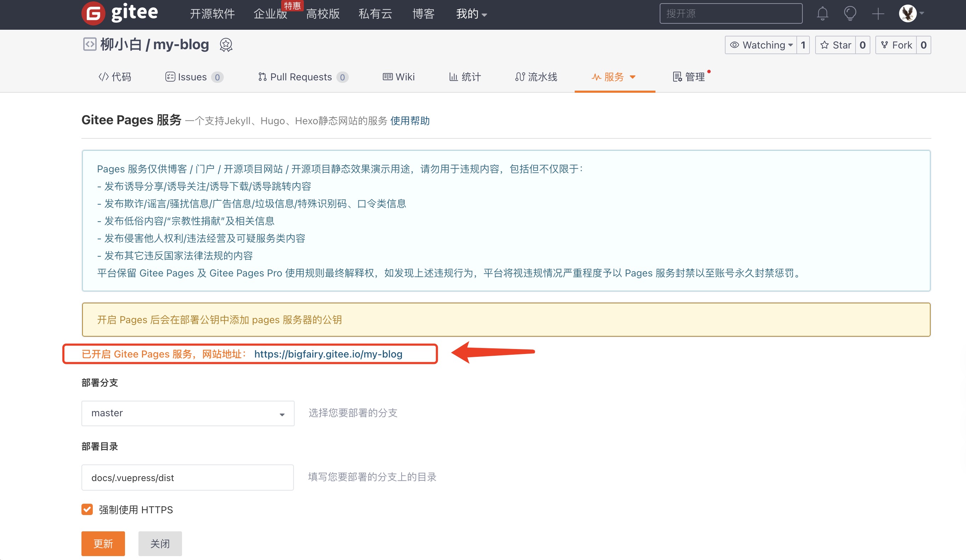Open the Pull Requests tab
Screen dimensions: 966x560
(303, 77)
